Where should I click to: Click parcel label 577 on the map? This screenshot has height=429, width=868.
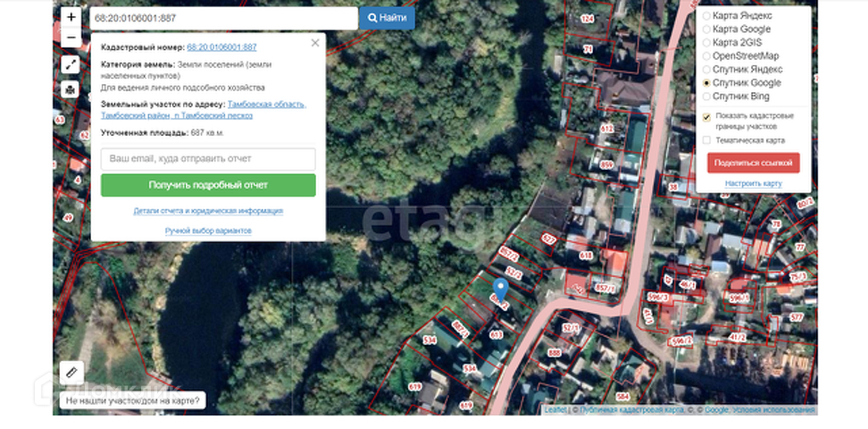(796, 317)
